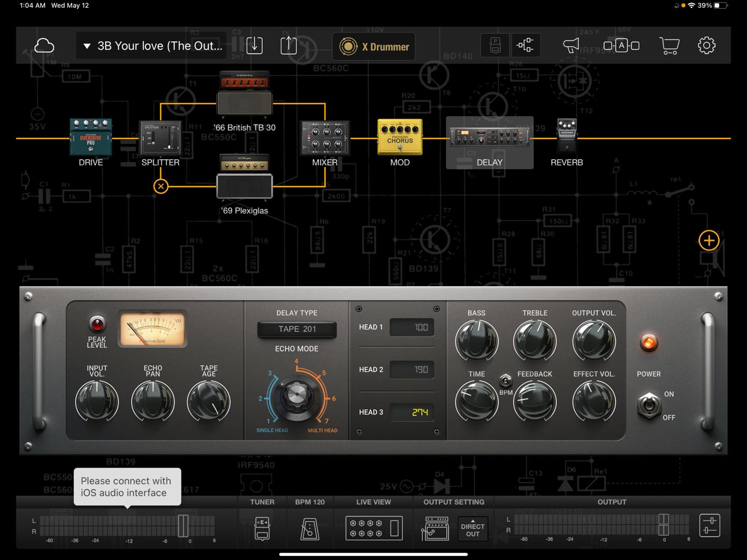Open the output mixer sliders icon
This screenshot has height=560, width=747.
(x=710, y=525)
